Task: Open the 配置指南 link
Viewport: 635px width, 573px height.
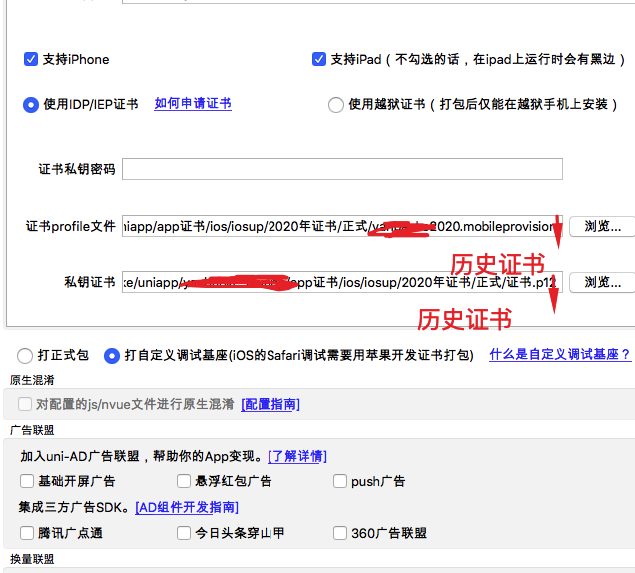Action: click(270, 404)
